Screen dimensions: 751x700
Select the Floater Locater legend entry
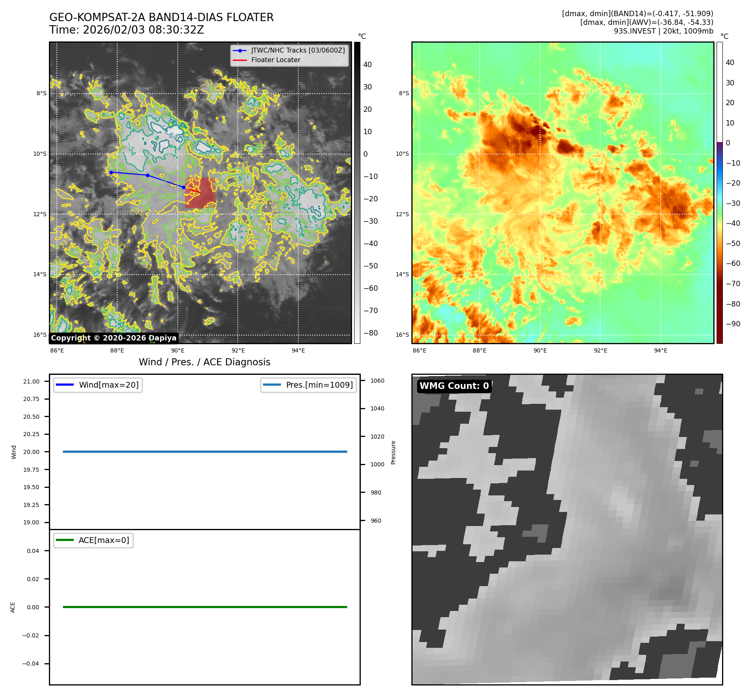(x=275, y=60)
